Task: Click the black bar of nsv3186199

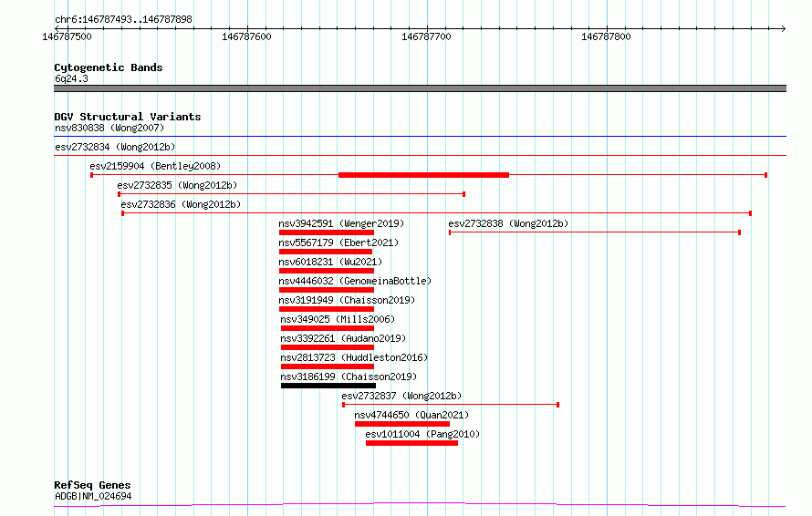Action: [x=328, y=386]
